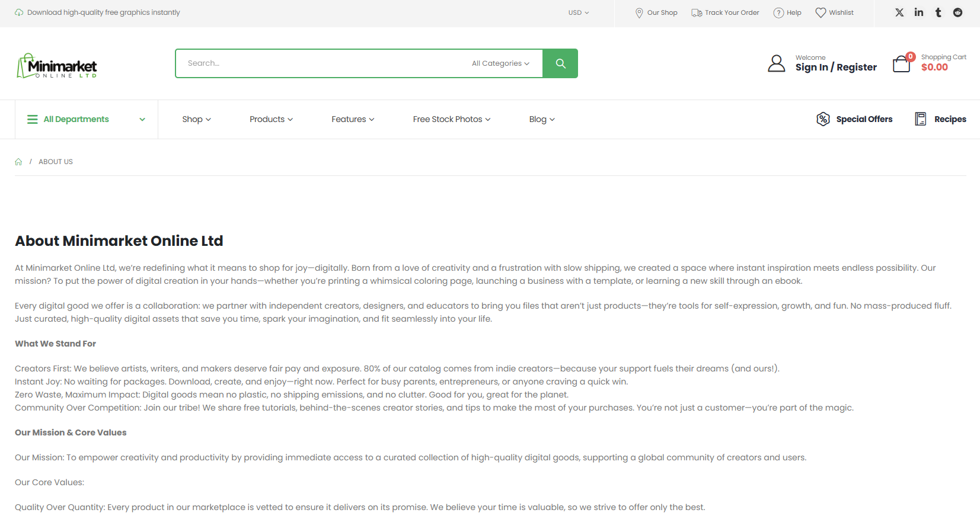
Task: Open the Special Offers page
Action: coord(854,119)
